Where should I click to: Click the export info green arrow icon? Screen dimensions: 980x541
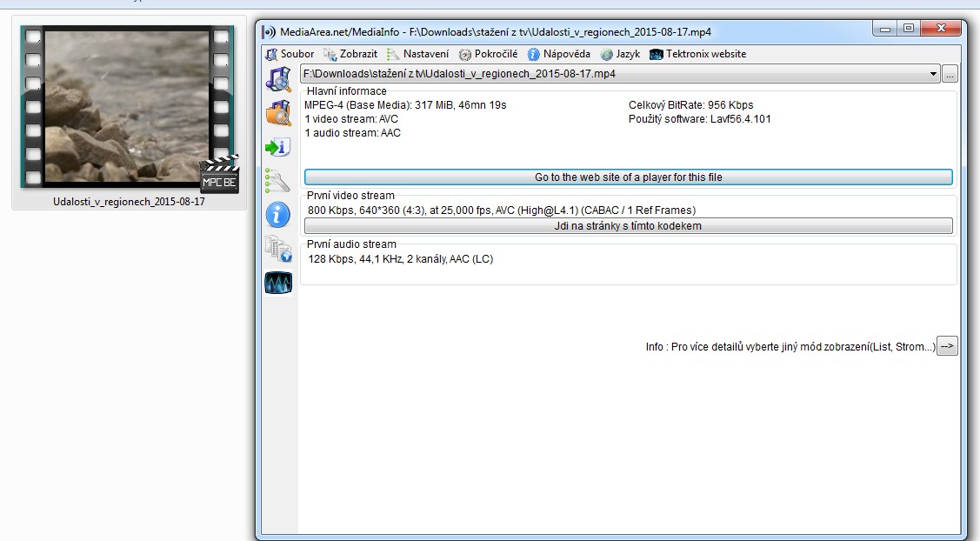(278, 147)
